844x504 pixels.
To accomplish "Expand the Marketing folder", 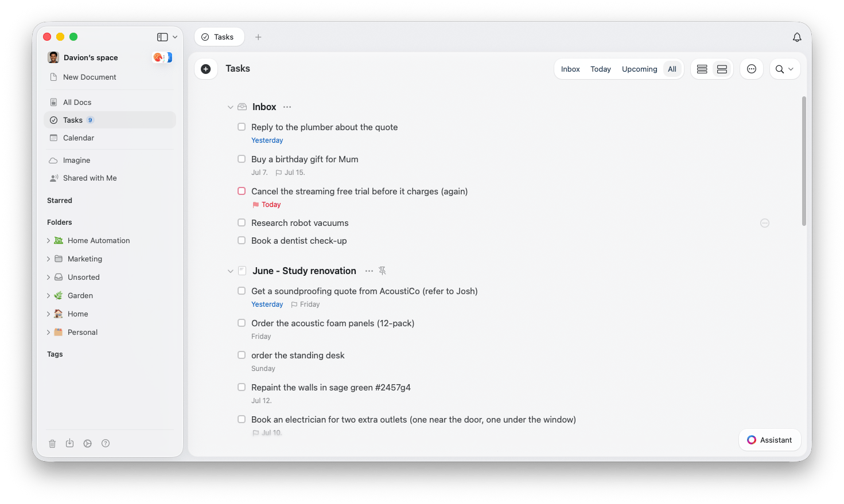I will [x=48, y=259].
